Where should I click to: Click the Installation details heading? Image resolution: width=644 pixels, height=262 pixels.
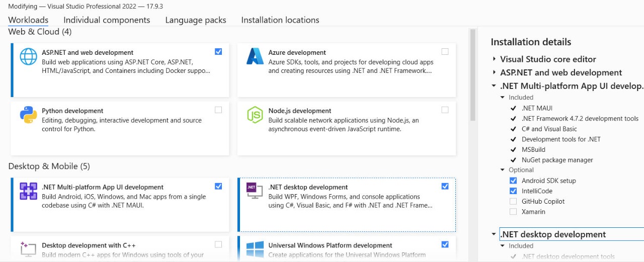[531, 42]
